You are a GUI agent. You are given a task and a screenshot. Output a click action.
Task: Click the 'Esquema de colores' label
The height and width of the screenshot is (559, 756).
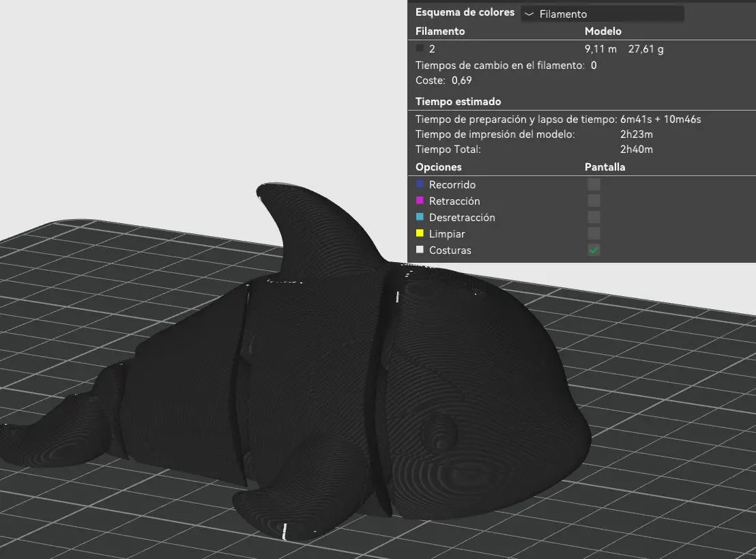click(465, 12)
